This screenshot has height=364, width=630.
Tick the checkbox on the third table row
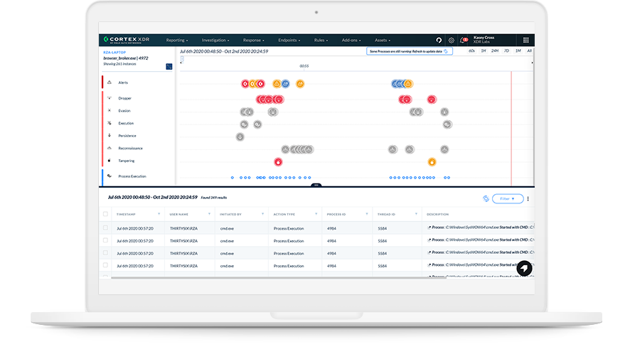106,253
